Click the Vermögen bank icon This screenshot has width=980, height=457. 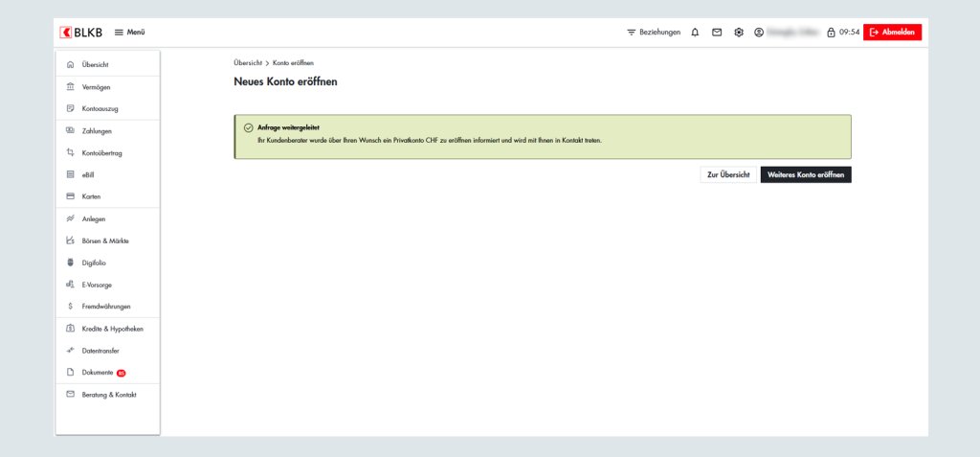coord(70,87)
